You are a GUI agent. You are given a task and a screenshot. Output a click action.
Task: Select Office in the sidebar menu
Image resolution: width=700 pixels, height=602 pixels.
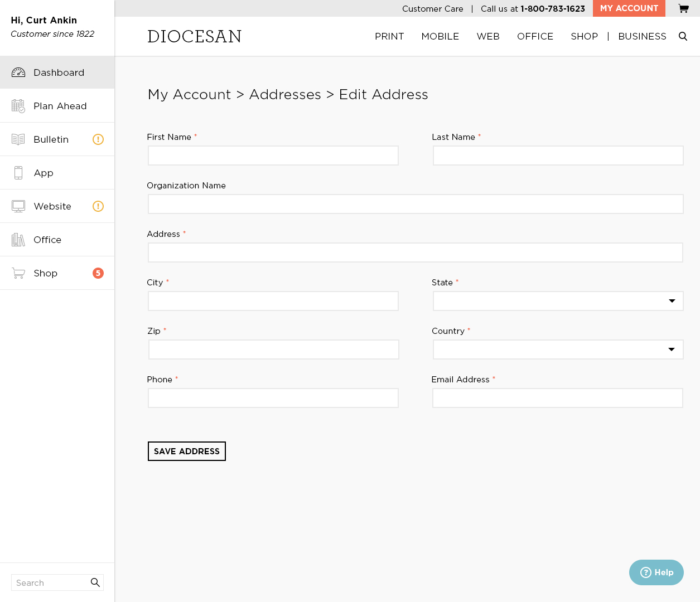pos(47,240)
